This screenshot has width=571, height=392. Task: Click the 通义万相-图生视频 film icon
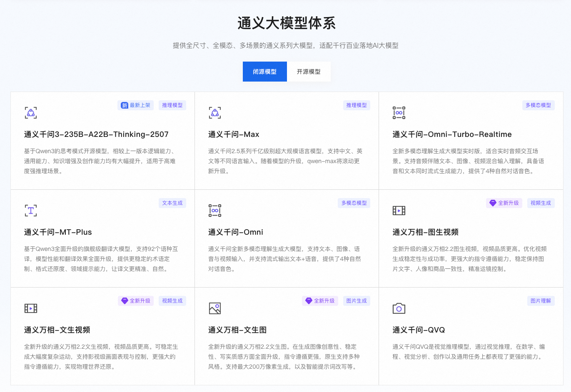coord(399,211)
